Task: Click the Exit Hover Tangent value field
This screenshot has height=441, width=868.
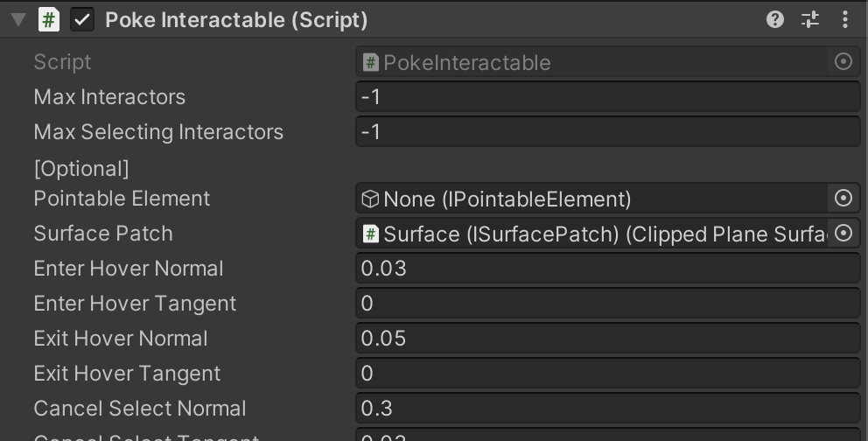Action: [x=607, y=374]
